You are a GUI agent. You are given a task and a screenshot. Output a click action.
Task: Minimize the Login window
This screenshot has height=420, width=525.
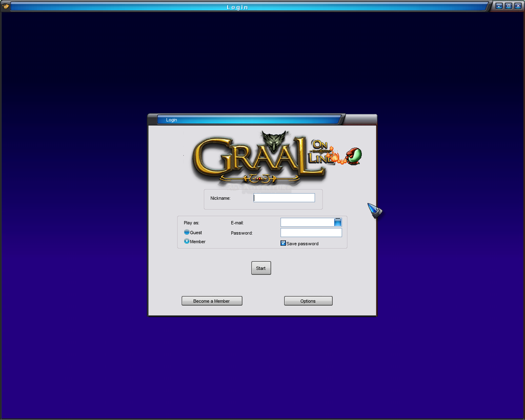(x=499, y=6)
